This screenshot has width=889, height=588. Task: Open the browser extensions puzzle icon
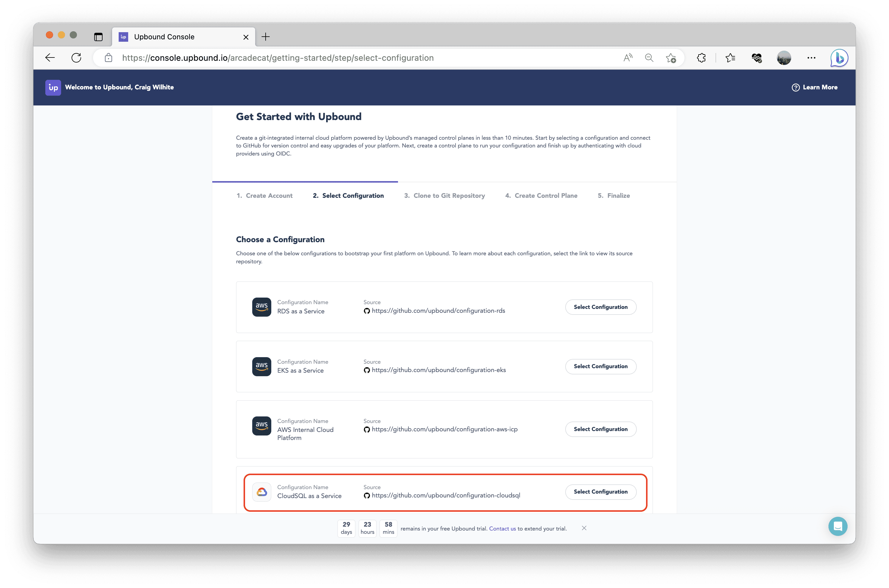click(x=701, y=58)
